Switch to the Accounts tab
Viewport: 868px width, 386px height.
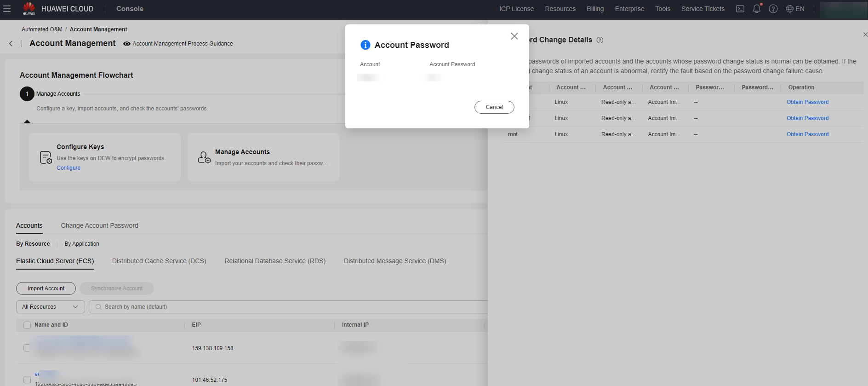[29, 225]
